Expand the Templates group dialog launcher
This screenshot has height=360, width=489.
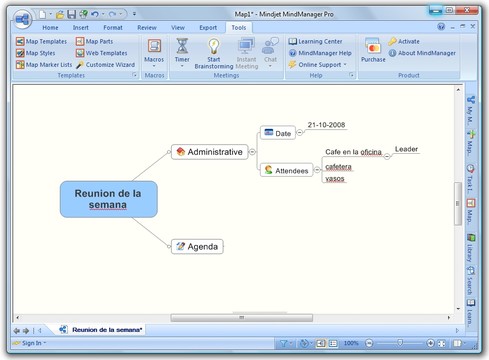pyautogui.click(x=135, y=75)
